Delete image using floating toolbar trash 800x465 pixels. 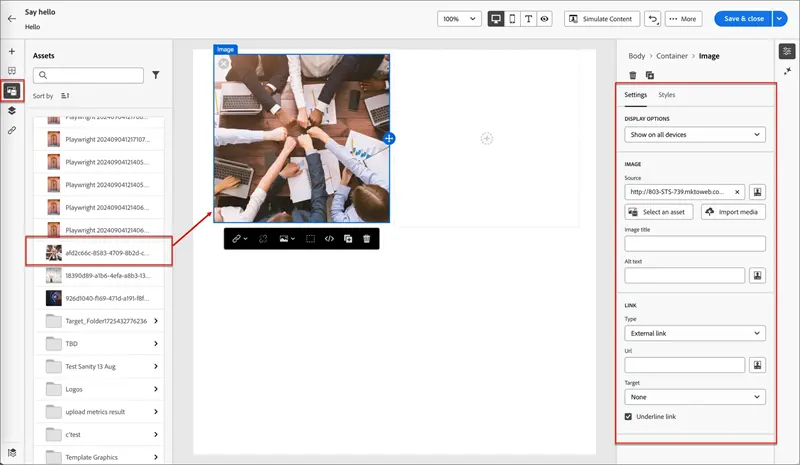click(366, 238)
